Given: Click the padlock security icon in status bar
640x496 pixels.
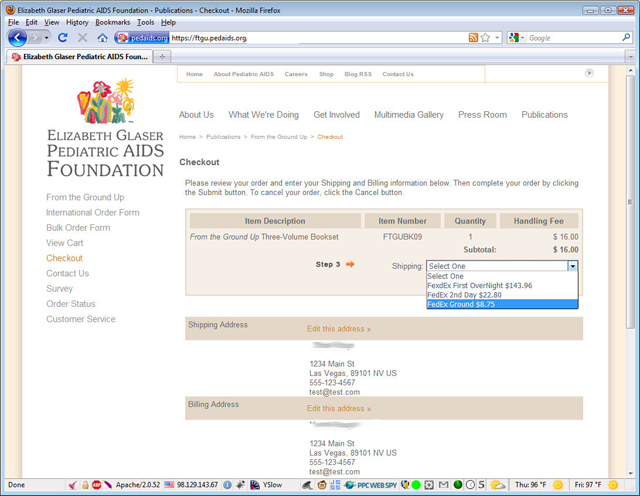Looking at the screenshot, I should tap(85, 485).
